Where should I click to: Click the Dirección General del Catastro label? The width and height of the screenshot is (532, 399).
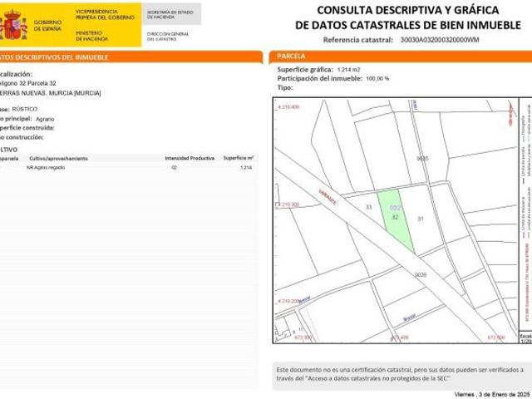168,36
